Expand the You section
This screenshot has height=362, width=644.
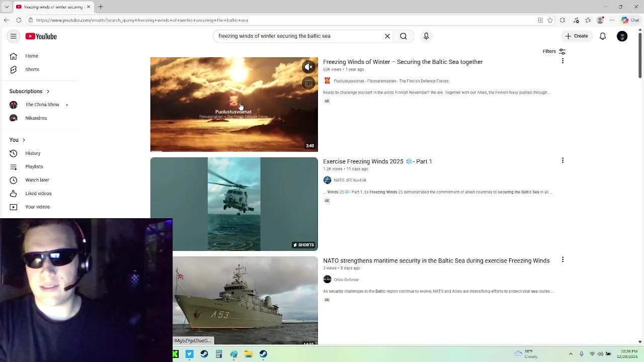(17, 140)
